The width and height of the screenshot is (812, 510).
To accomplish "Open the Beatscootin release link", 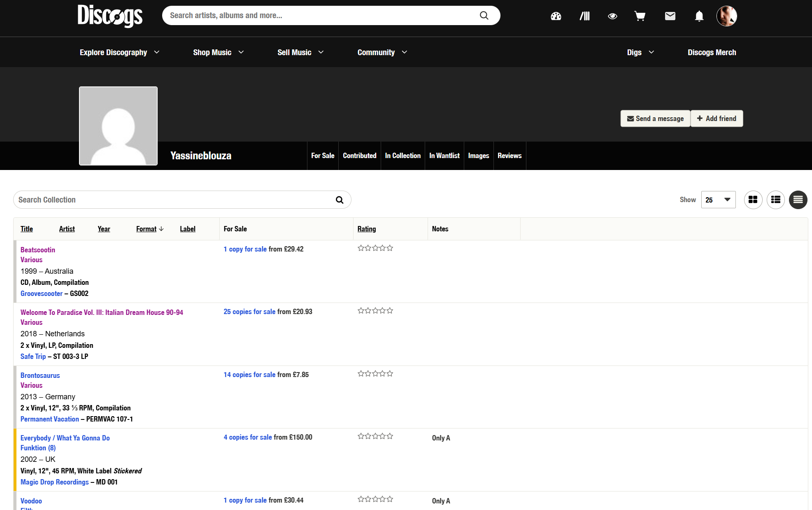I will pyautogui.click(x=38, y=250).
